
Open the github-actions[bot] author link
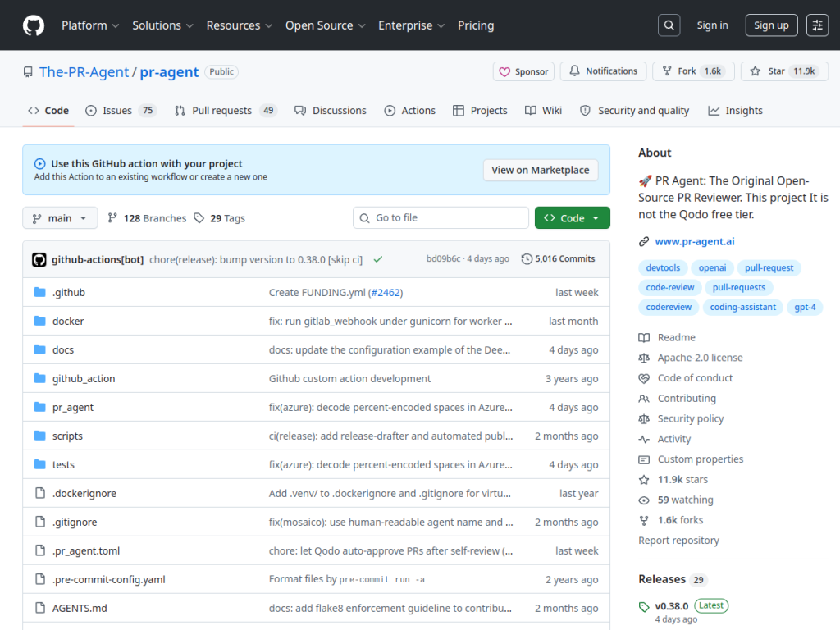[x=98, y=259]
